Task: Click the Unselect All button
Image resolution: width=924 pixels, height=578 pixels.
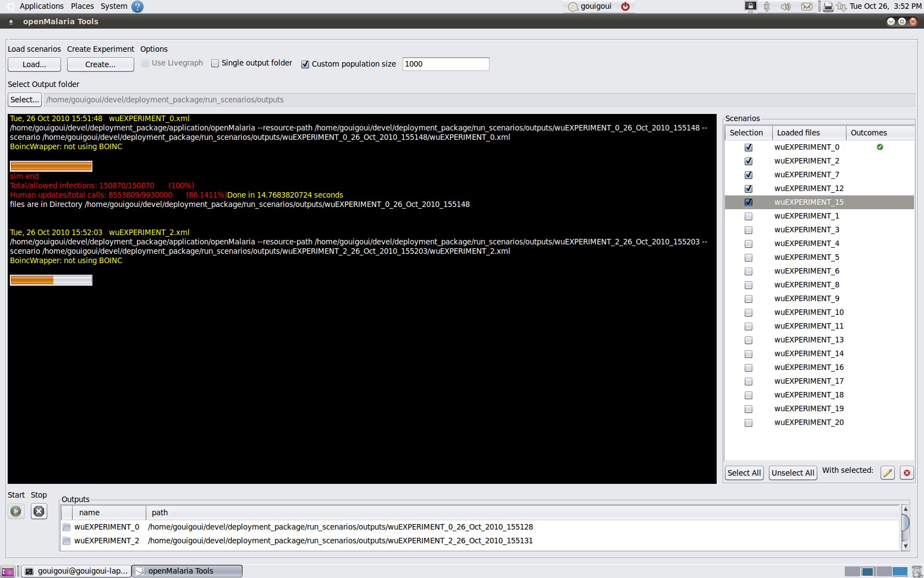Action: pos(793,473)
